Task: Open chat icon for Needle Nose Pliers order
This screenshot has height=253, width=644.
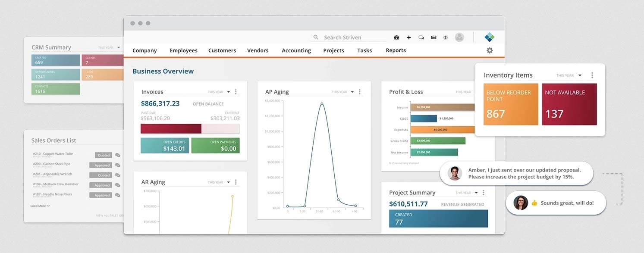Action: coord(118,195)
